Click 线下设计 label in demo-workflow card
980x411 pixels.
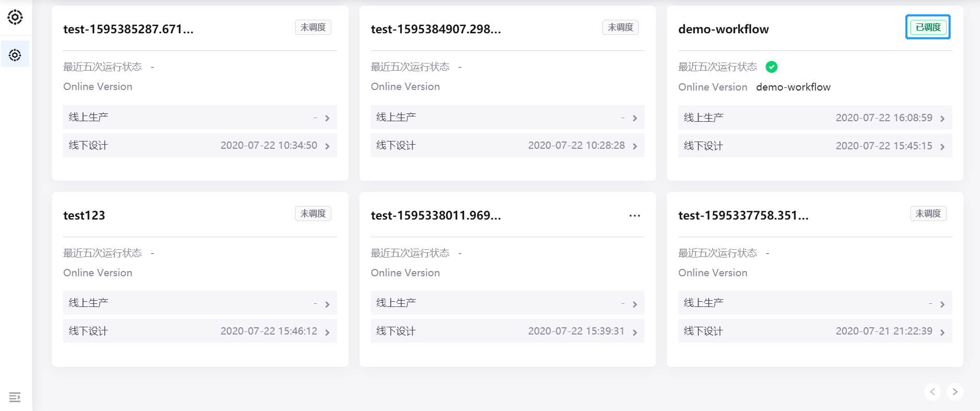click(x=703, y=146)
